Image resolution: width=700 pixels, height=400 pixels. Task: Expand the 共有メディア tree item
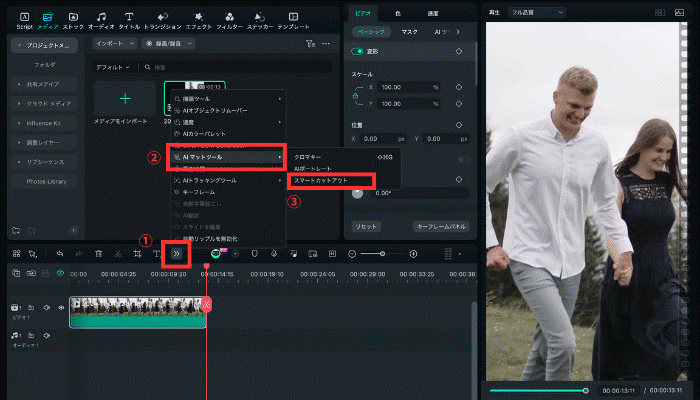[19, 84]
